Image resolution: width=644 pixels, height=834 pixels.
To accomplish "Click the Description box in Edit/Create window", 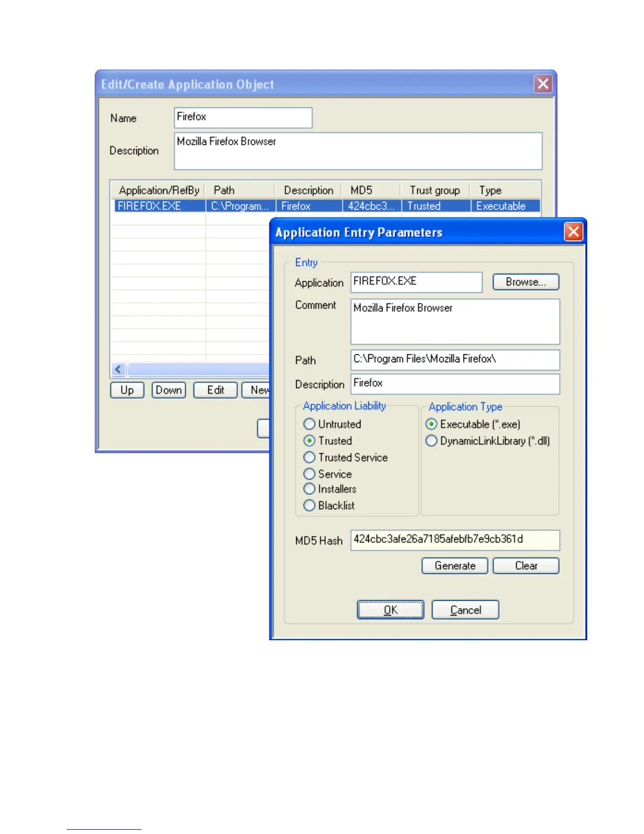I will click(x=358, y=151).
